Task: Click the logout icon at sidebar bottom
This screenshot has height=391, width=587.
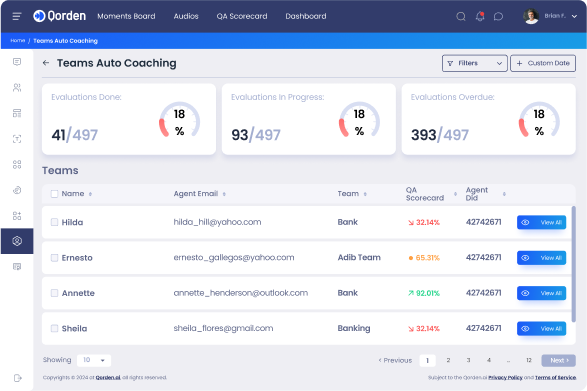Action: (x=17, y=378)
